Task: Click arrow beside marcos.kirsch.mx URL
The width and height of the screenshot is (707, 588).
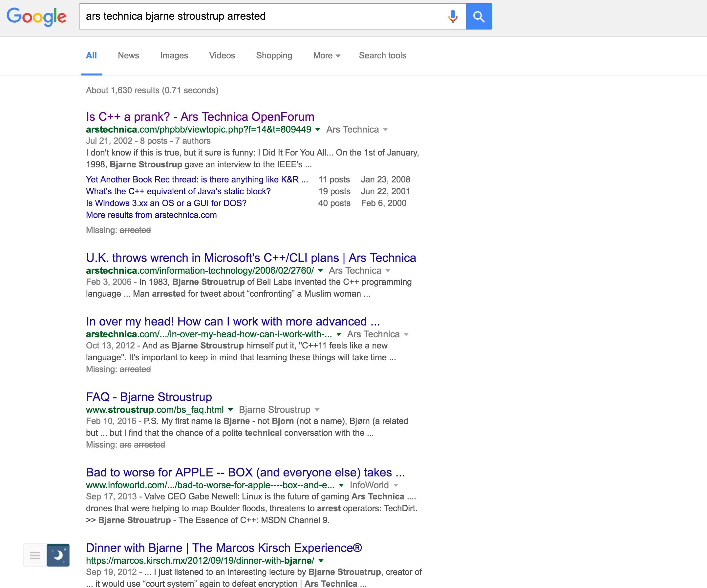Action: click(321, 560)
